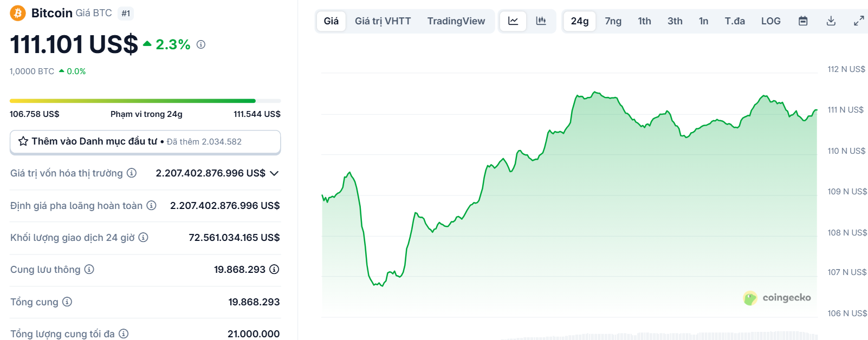Viewport: 868px width, 340px height.
Task: Click the Phạm vi trong 24g label
Action: coord(146,114)
